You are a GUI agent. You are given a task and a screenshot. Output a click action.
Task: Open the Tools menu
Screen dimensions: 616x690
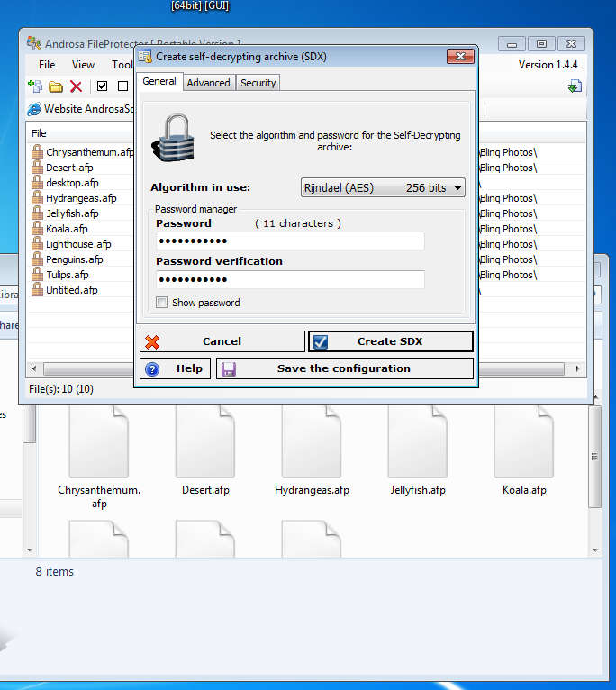(122, 65)
